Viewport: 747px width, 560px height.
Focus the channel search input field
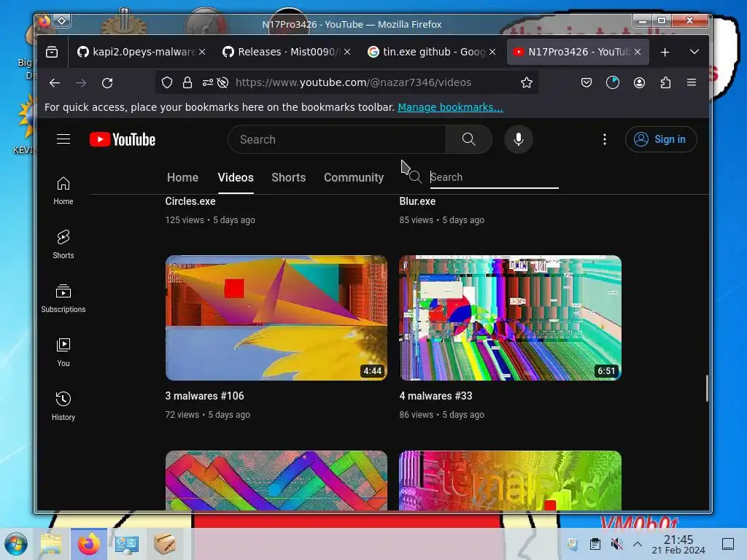[494, 177]
